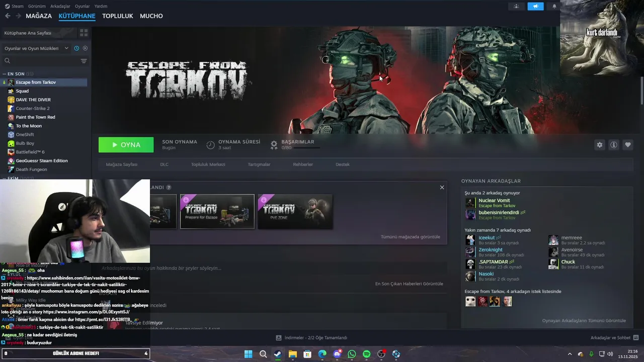Click the back navigation arrow in Steam
Screen dimensions: 644x362
point(8,16)
